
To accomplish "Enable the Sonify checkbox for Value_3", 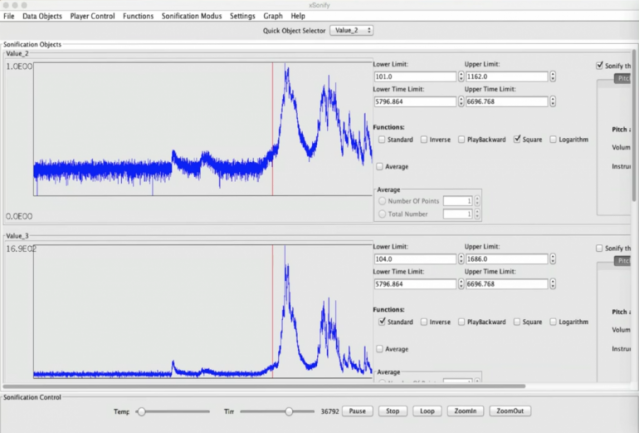I will (x=599, y=248).
